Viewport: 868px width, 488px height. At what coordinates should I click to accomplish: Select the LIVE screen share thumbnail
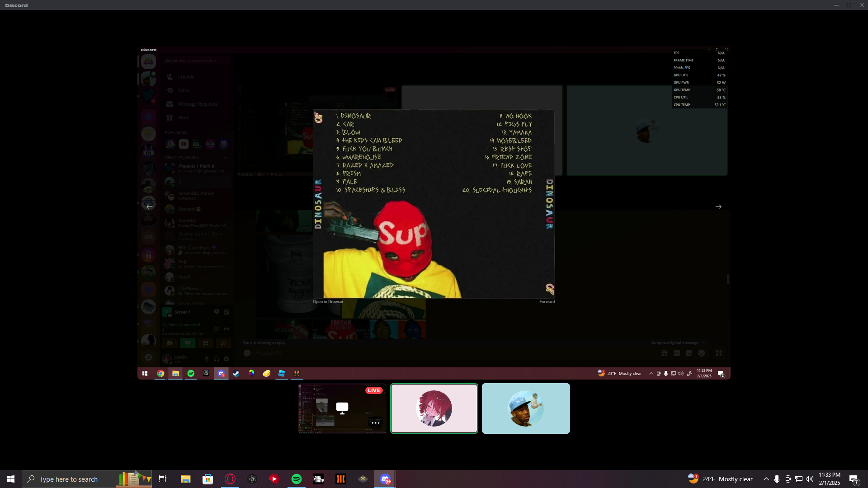click(342, 408)
